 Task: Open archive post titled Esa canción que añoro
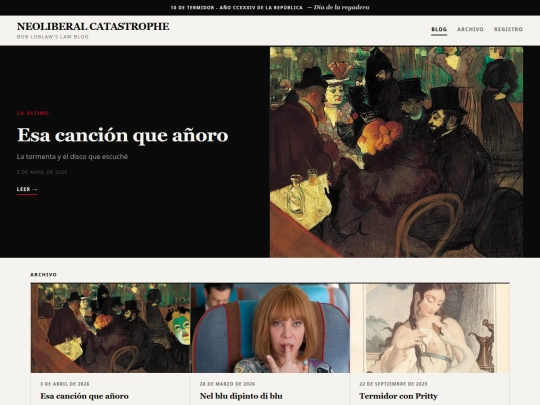click(84, 396)
